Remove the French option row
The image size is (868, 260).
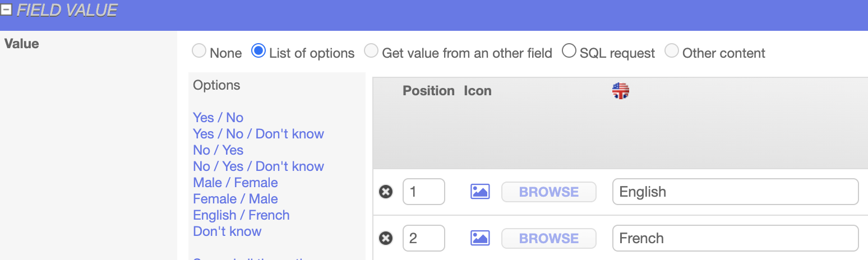click(x=386, y=239)
